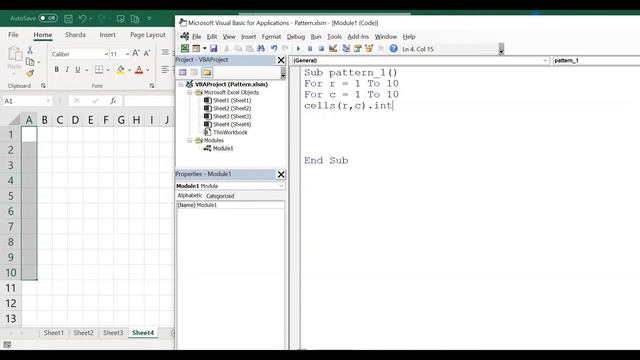This screenshot has width=640, height=360.
Task: Close the Project - VBAProject pane
Action: pyautogui.click(x=281, y=60)
